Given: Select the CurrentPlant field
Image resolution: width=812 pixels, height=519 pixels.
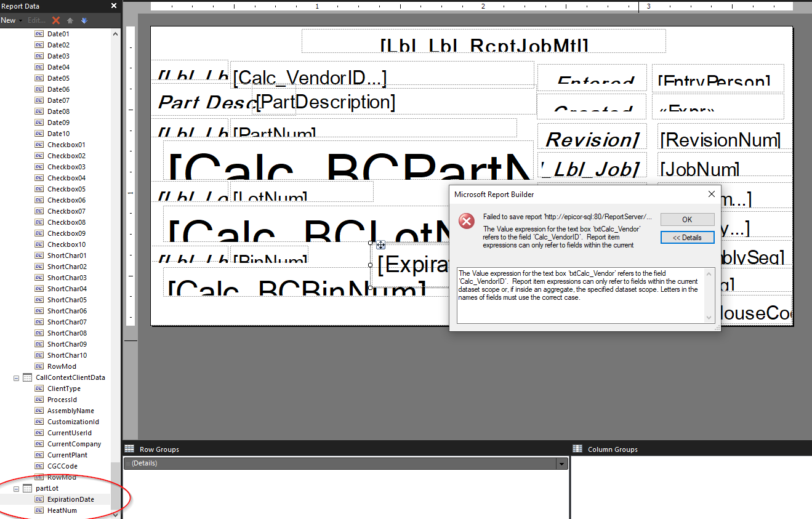Looking at the screenshot, I should [67, 455].
